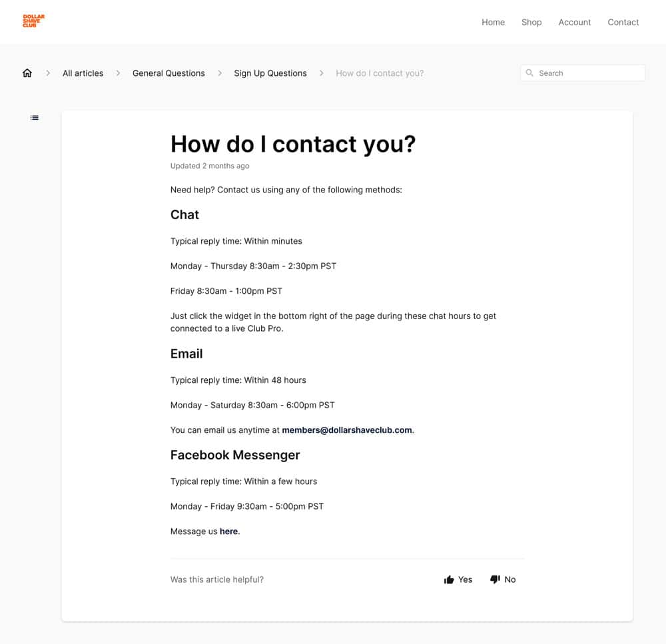Screen dimensions: 666x644
Task: Click the current page 'How do I contact you?' breadcrumb
Action: (380, 73)
